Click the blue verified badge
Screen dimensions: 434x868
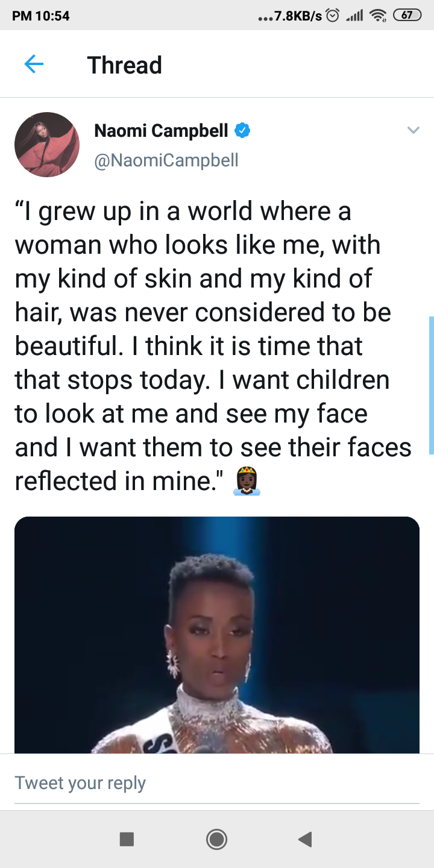click(x=242, y=130)
